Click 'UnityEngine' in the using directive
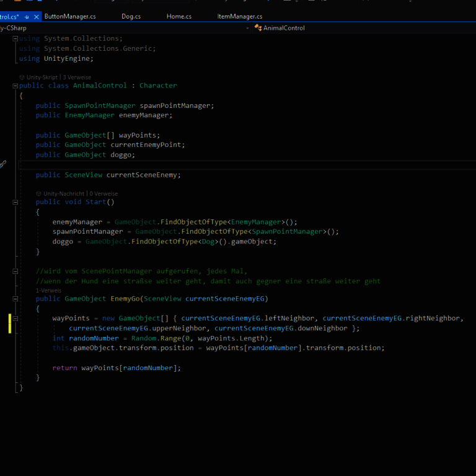 (x=67, y=59)
